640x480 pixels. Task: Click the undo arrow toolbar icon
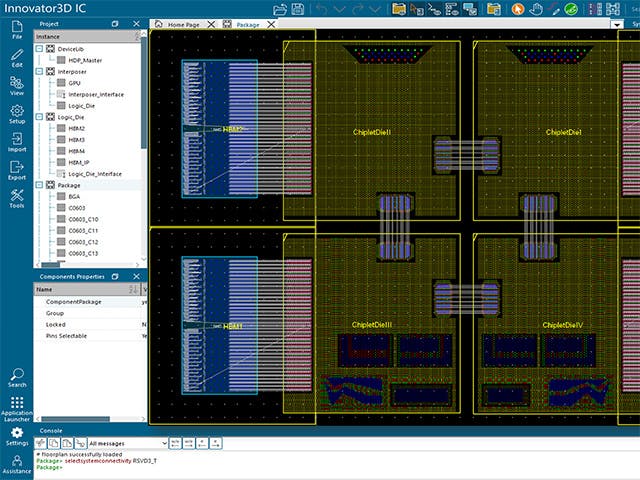(321, 9)
